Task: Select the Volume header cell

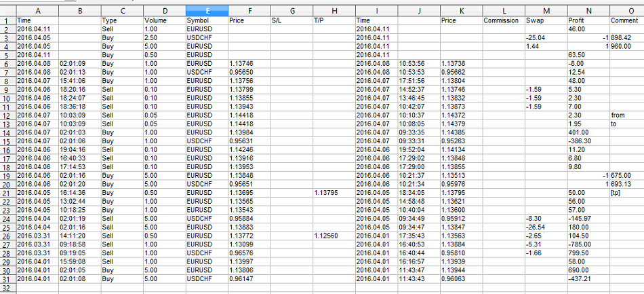Action: 163,21
